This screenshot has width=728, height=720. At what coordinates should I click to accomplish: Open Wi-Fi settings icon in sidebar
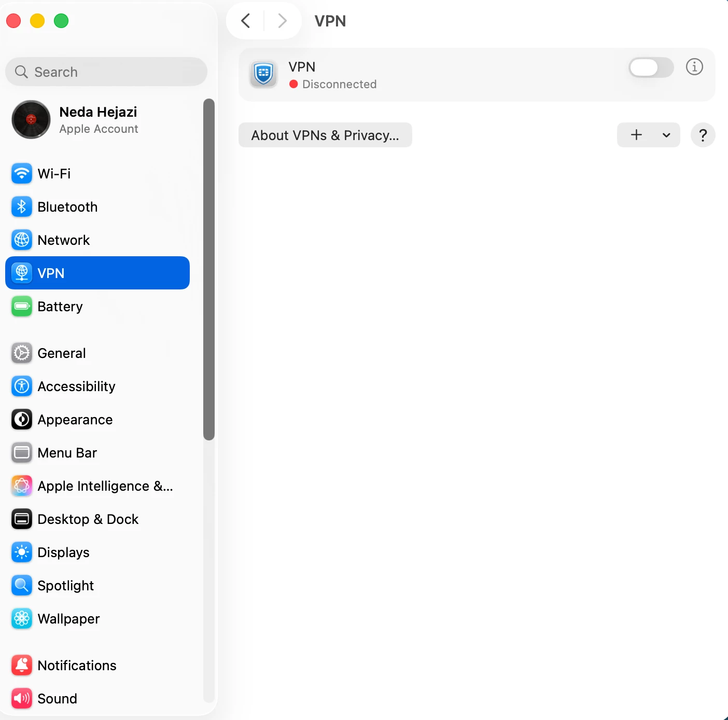click(22, 174)
